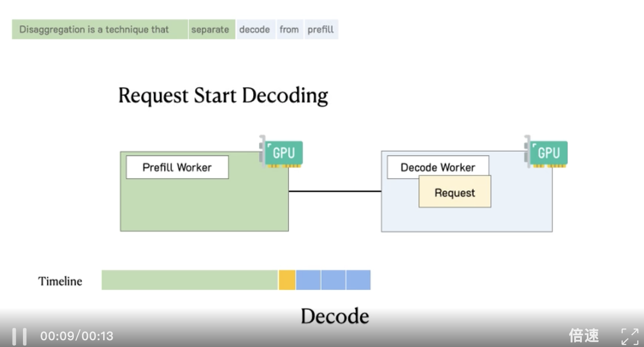Select the Prefill Worker label box

click(177, 168)
